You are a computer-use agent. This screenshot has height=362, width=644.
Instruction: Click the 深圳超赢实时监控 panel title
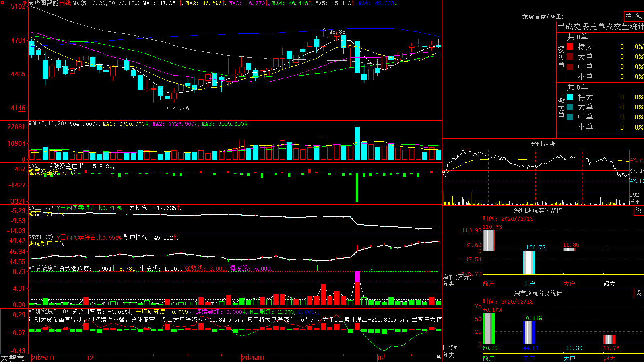[538, 210]
